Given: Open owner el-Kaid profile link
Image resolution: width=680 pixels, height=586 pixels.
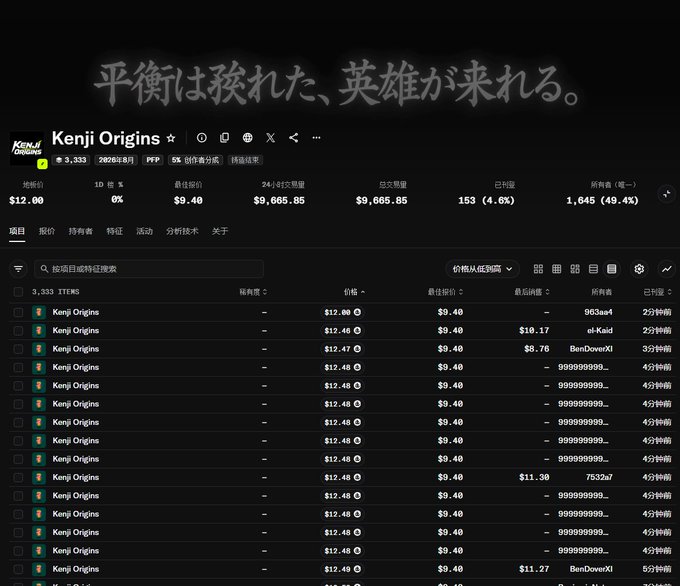Looking at the screenshot, I should 600,331.
